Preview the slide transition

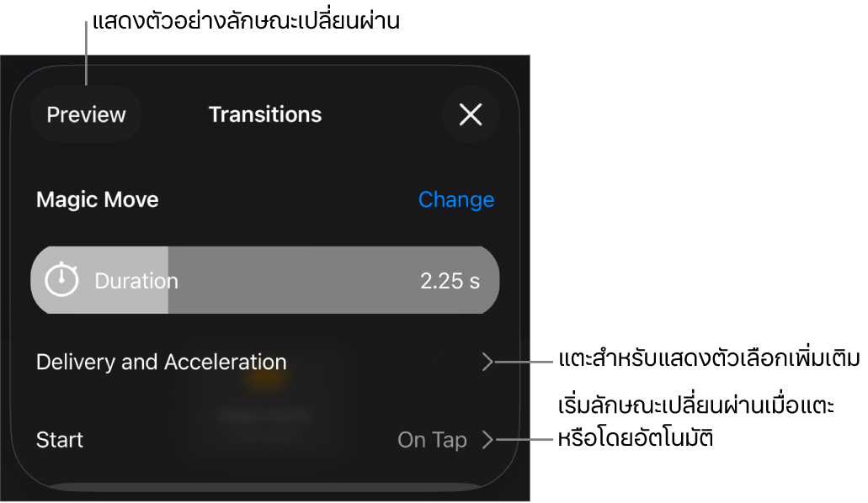pos(86,114)
